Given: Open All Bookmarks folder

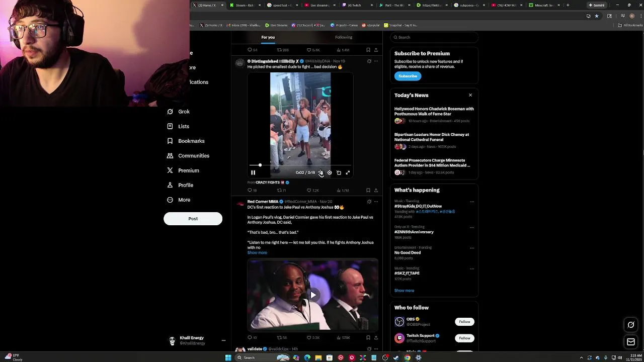Looking at the screenshot, I should (x=631, y=25).
